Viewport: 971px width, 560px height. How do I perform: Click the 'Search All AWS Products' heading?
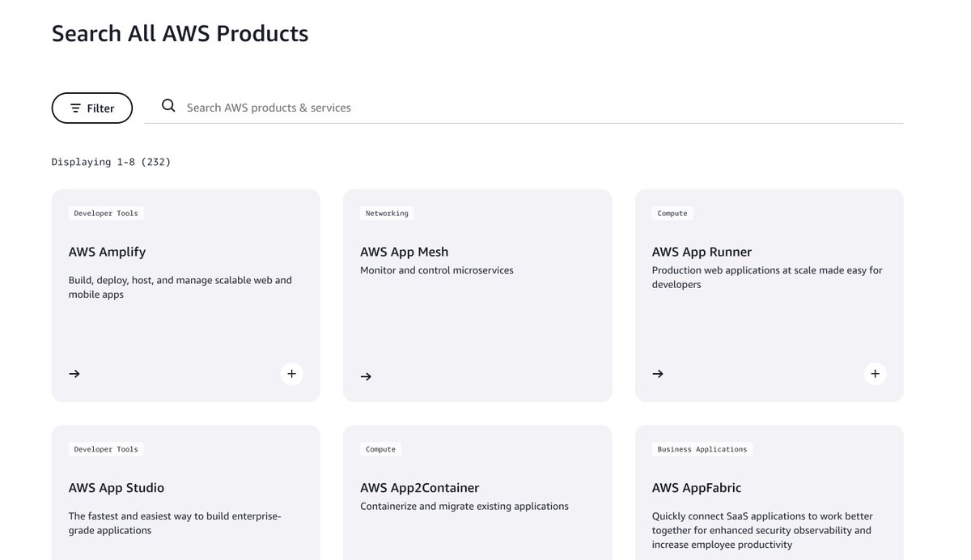(180, 33)
